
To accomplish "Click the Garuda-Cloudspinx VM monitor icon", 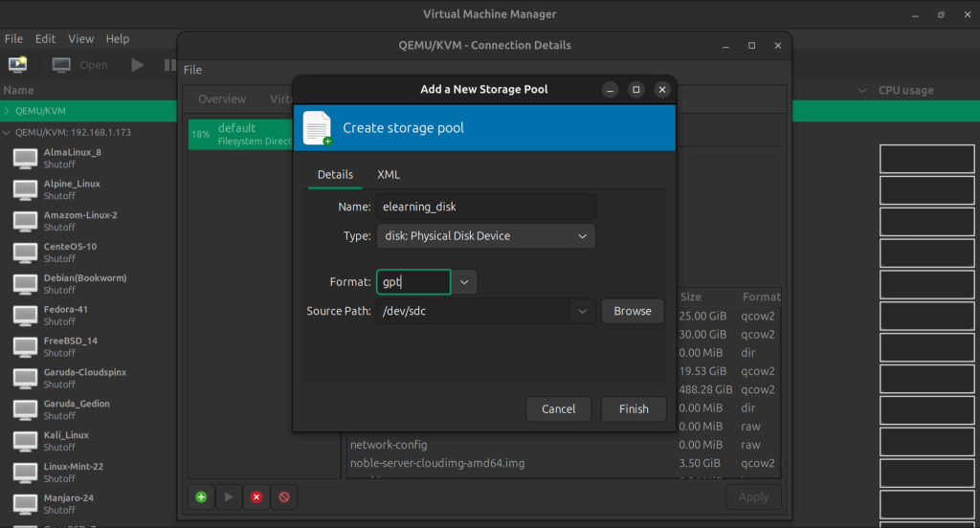I will 25,379.
